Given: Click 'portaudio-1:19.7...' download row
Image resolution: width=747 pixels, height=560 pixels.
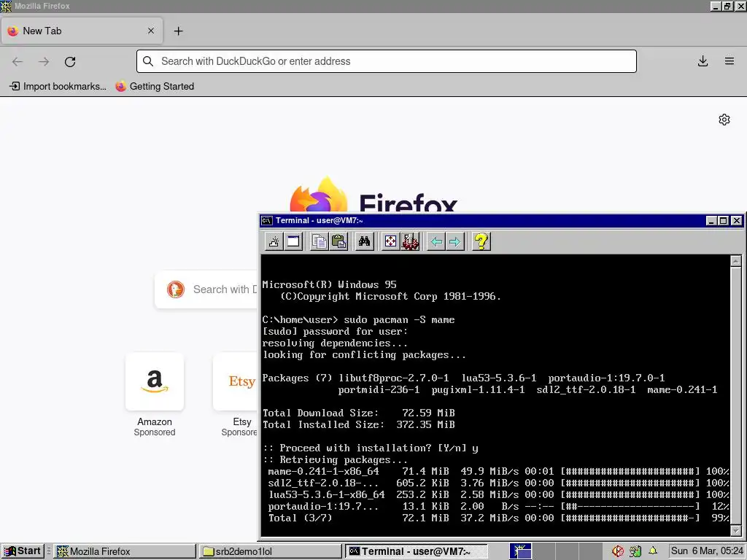Looking at the screenshot, I should point(498,506).
